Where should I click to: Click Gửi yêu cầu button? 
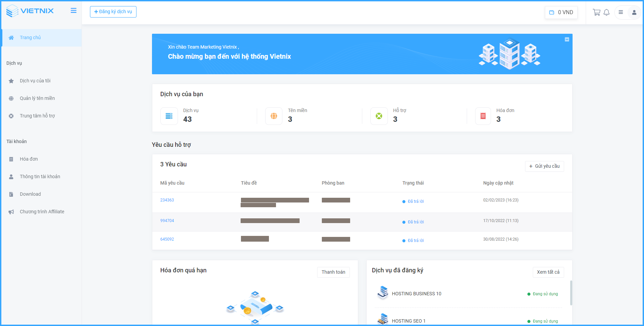(x=544, y=166)
